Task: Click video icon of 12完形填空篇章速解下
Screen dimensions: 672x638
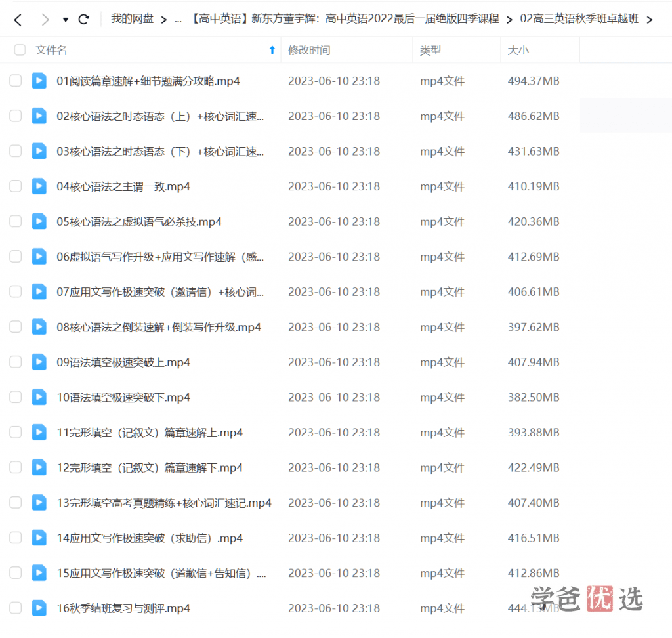Action: 39,467
